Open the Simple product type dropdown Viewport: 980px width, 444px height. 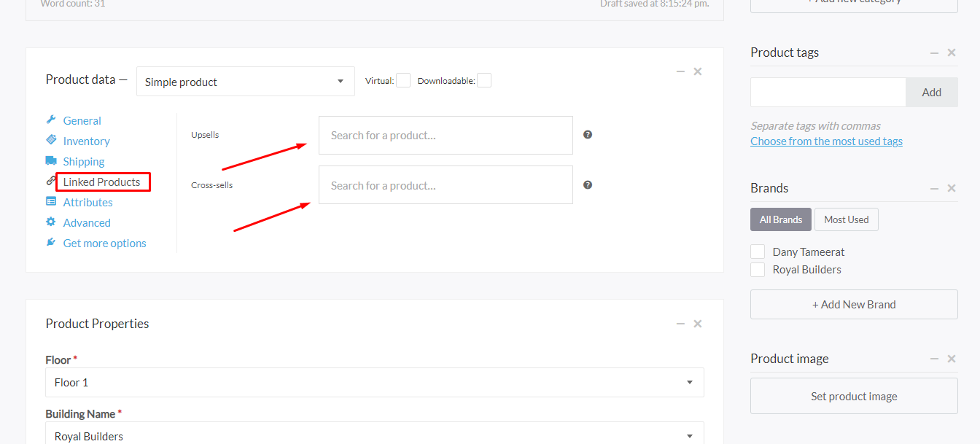[245, 82]
